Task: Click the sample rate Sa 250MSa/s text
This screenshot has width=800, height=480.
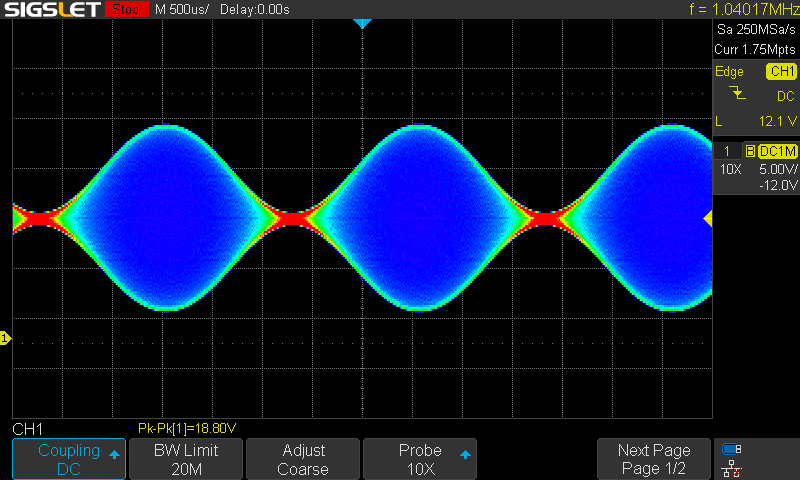Action: (x=756, y=30)
